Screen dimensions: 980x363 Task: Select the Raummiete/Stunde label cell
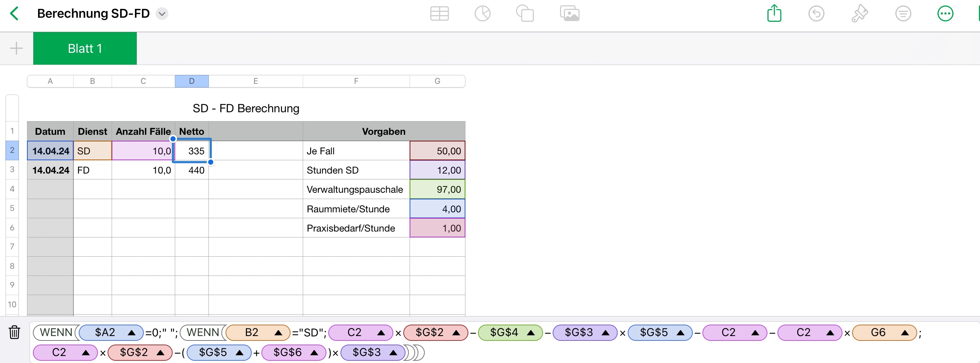(x=356, y=209)
